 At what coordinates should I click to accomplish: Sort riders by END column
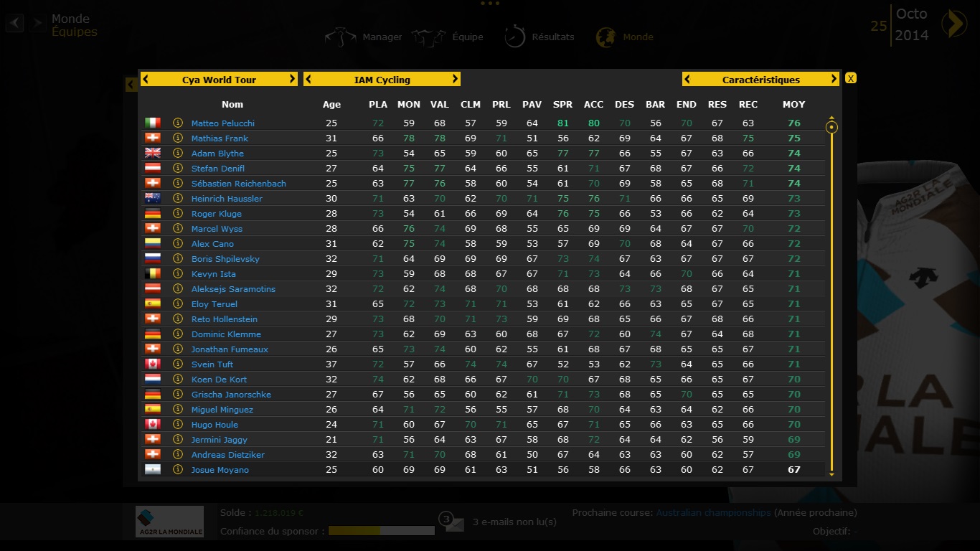click(x=686, y=105)
